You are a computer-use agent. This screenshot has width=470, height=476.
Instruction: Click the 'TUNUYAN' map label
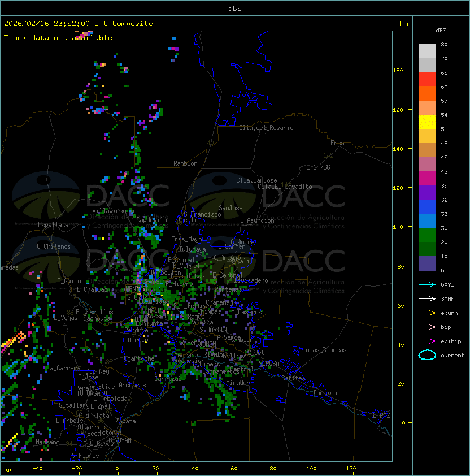click(x=120, y=440)
